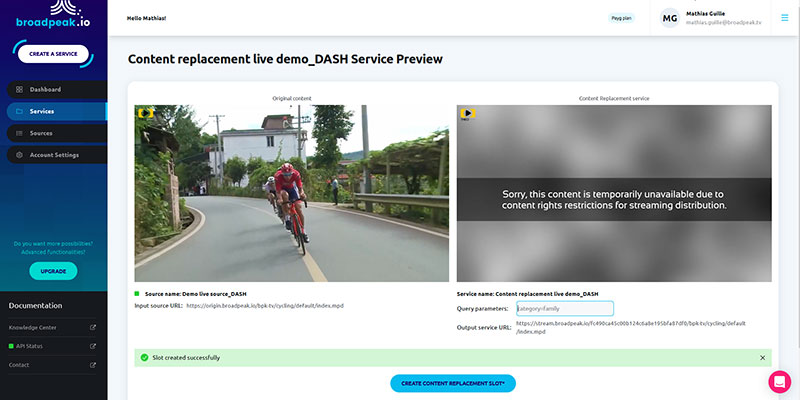Click the MG user avatar
This screenshot has width=800, height=400.
[669, 18]
